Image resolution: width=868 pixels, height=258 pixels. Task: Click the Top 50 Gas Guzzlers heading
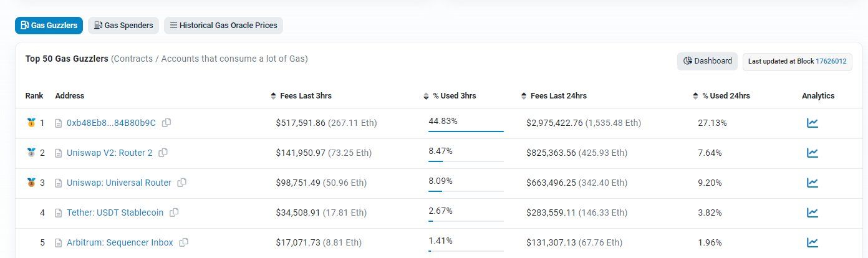[x=67, y=59]
